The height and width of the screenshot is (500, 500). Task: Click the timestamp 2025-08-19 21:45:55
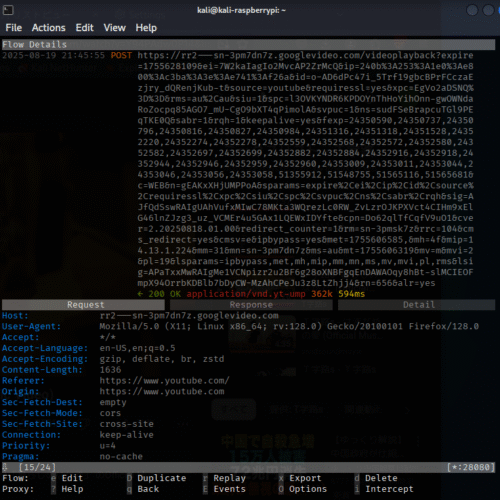53,55
